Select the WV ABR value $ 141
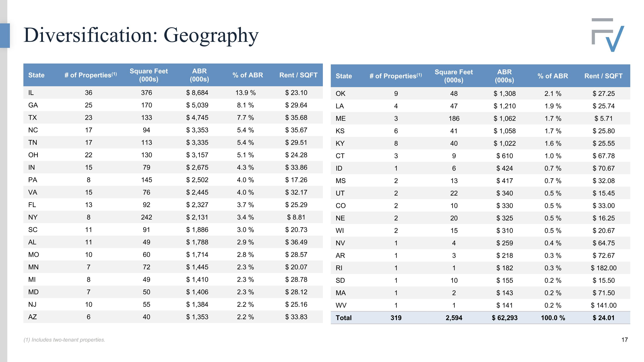Image resolution: width=644 pixels, height=362 pixels. coord(504,305)
